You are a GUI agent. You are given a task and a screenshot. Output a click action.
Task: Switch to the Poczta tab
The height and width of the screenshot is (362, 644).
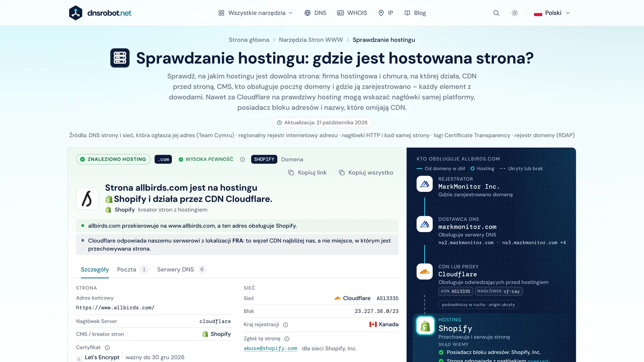[x=132, y=269]
